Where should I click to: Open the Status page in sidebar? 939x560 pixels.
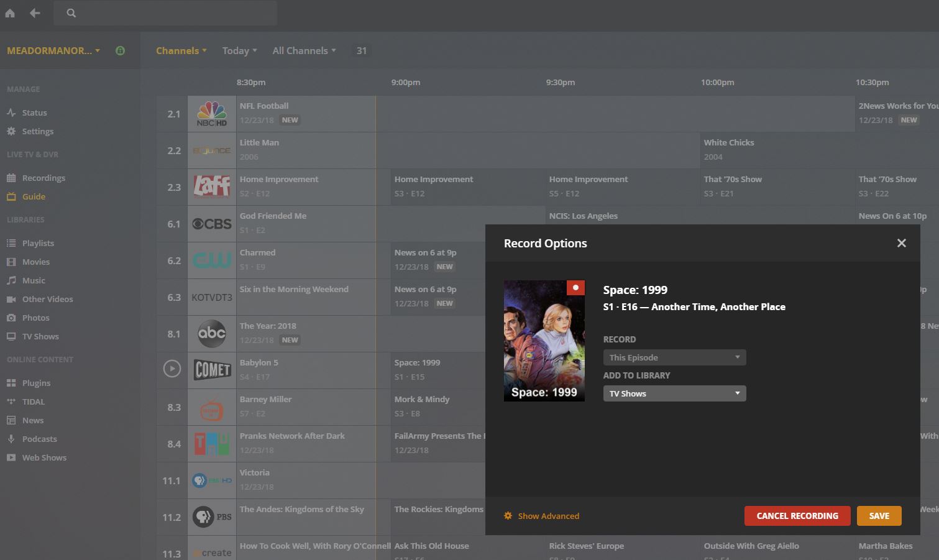click(x=34, y=112)
